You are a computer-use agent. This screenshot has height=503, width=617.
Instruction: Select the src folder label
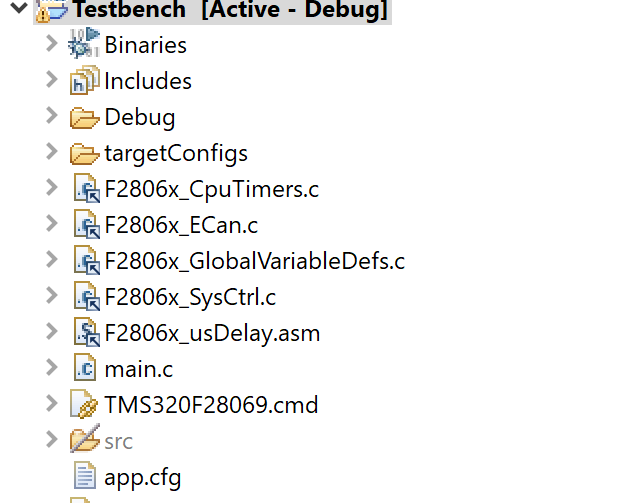[118, 441]
